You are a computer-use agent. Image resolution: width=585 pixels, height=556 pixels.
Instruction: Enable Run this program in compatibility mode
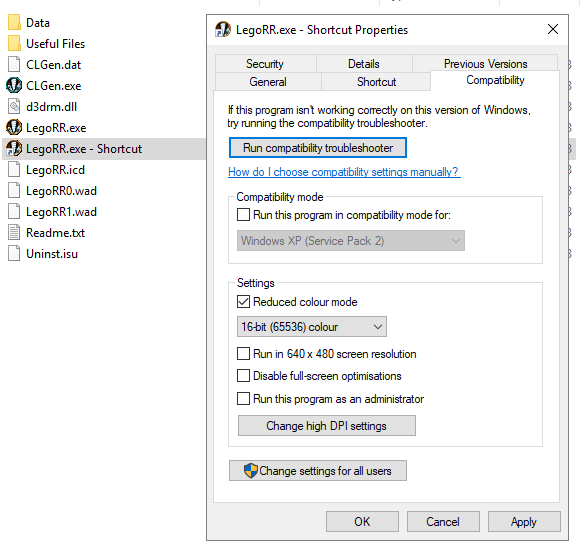click(243, 215)
